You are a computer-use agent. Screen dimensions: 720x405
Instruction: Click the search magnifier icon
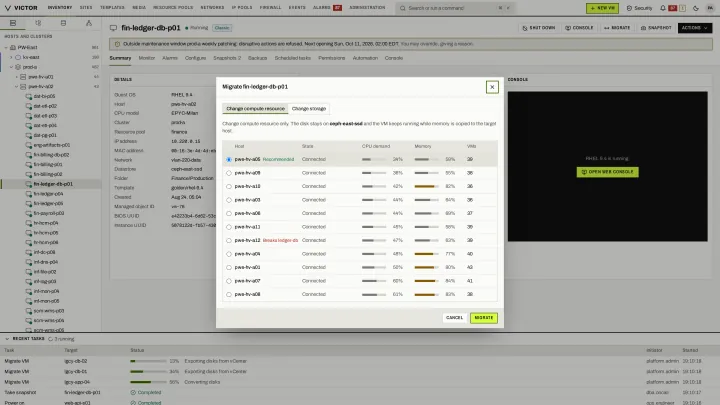403,8
